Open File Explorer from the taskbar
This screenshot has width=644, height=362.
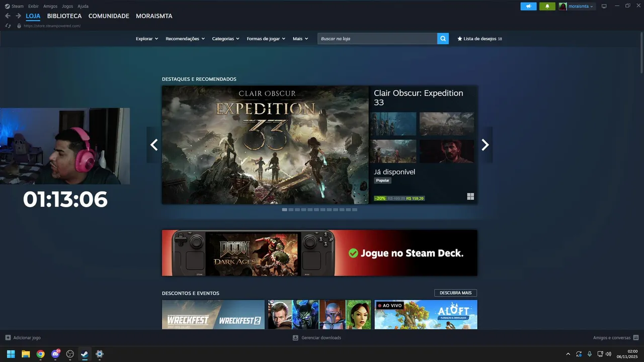tap(26, 354)
